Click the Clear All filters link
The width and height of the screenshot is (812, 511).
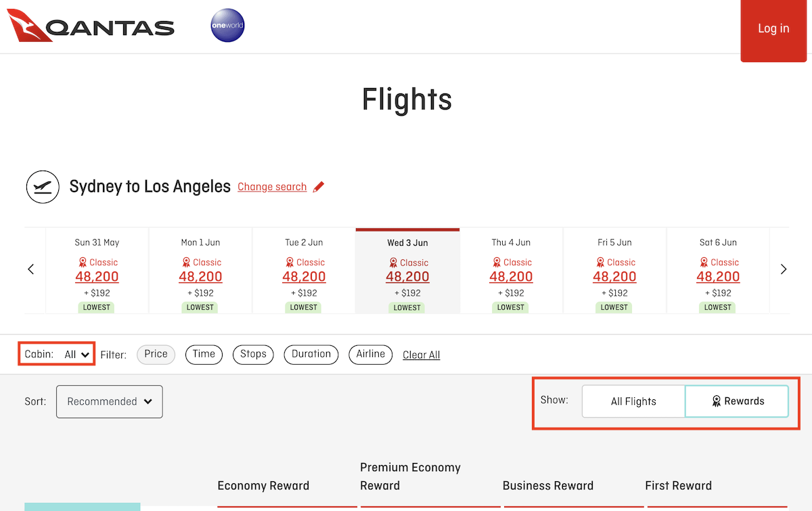(421, 355)
